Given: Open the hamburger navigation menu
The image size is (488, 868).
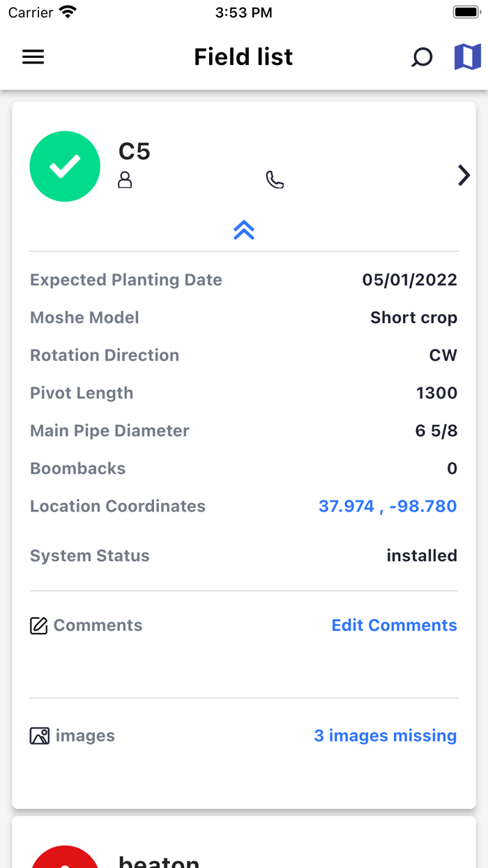Looking at the screenshot, I should coord(33,57).
